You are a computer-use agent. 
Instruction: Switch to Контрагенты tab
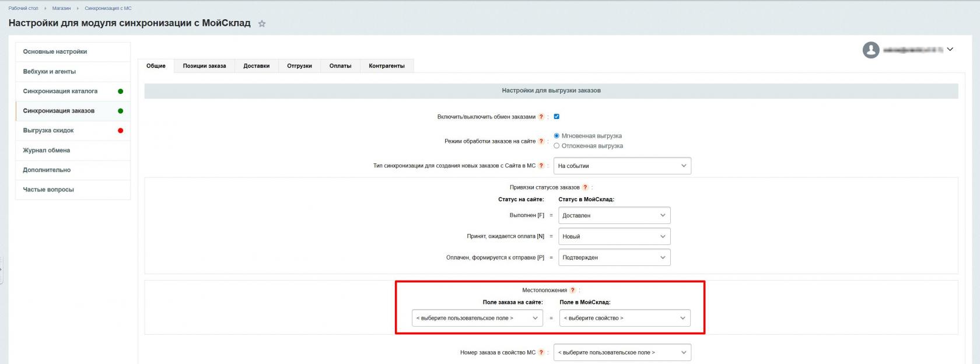click(387, 66)
